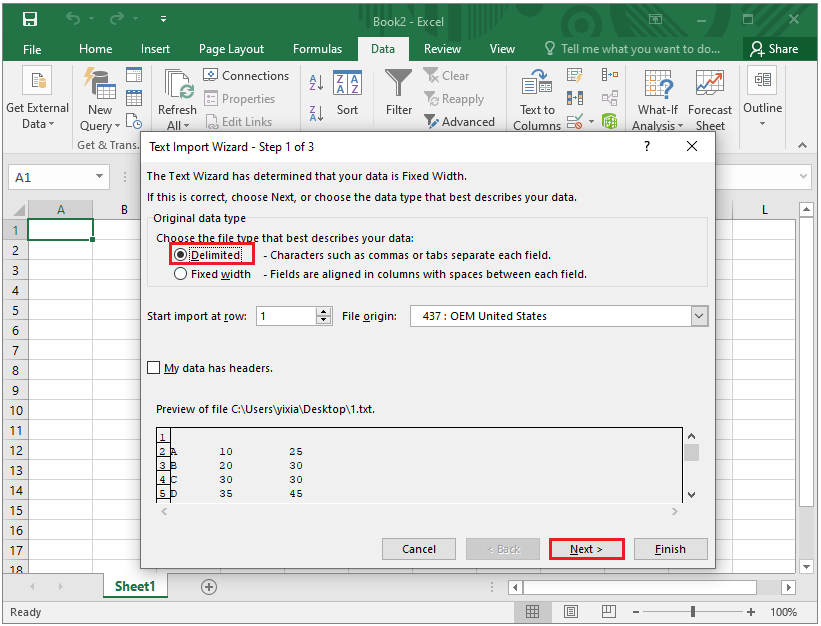Select the Delimited radio button
Image resolution: width=821 pixels, height=626 pixels.
(x=179, y=253)
